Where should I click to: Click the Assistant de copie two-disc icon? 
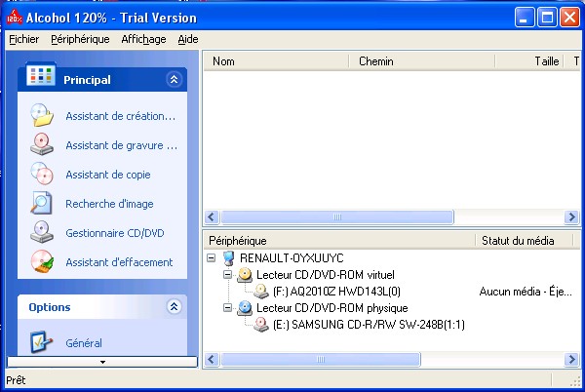tap(42, 174)
